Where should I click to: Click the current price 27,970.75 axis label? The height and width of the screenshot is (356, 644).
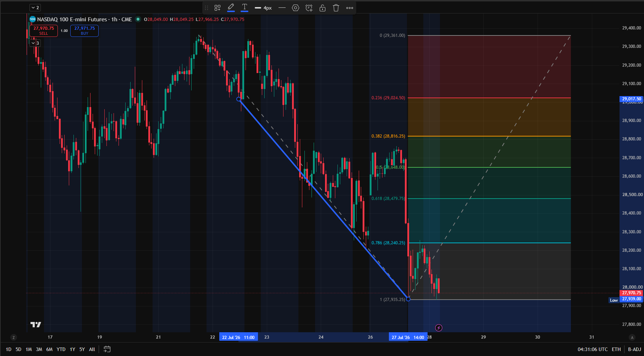click(632, 293)
